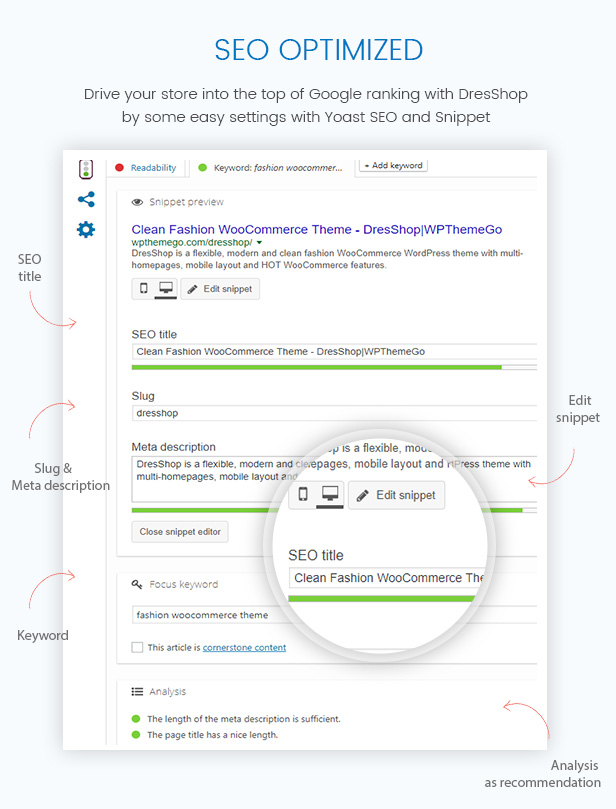
Task: Open the advanced settings gear icon
Action: coord(86,230)
